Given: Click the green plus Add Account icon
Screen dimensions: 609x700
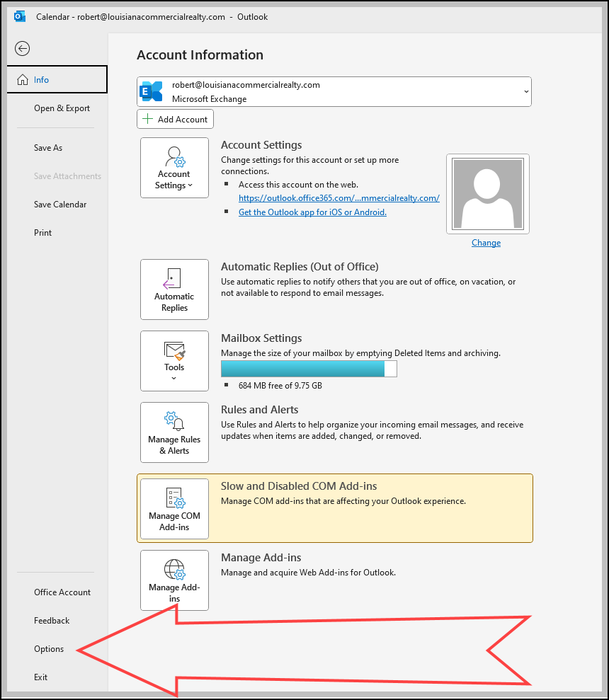Looking at the screenshot, I should pyautogui.click(x=147, y=119).
